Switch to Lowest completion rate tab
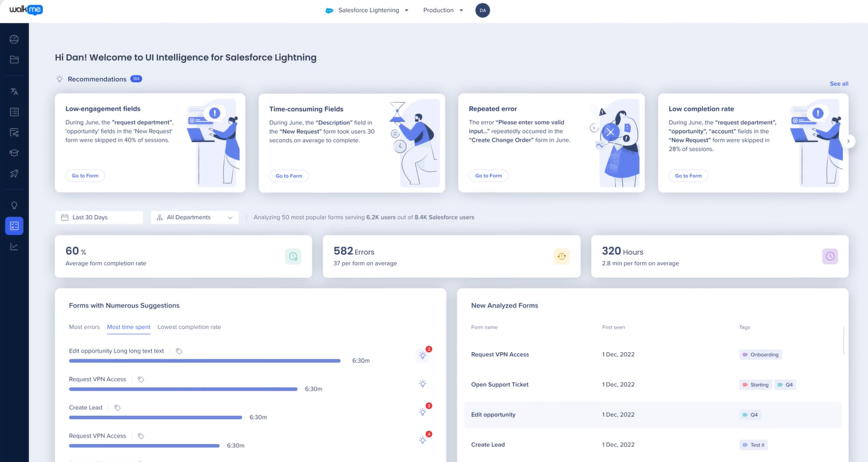Viewport: 868px width, 462px height. (x=189, y=327)
